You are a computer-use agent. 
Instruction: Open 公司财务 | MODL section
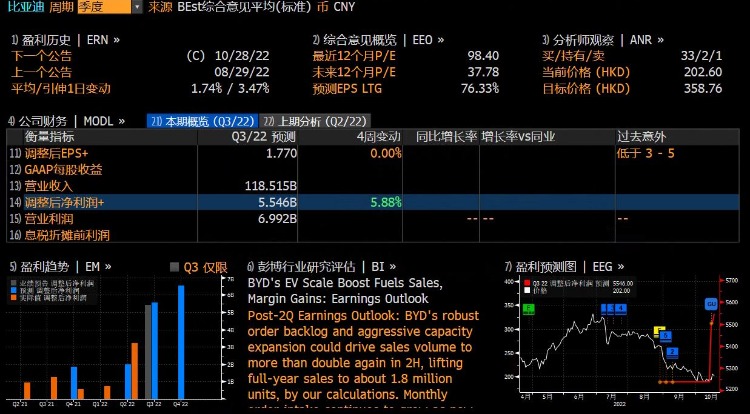(66, 121)
